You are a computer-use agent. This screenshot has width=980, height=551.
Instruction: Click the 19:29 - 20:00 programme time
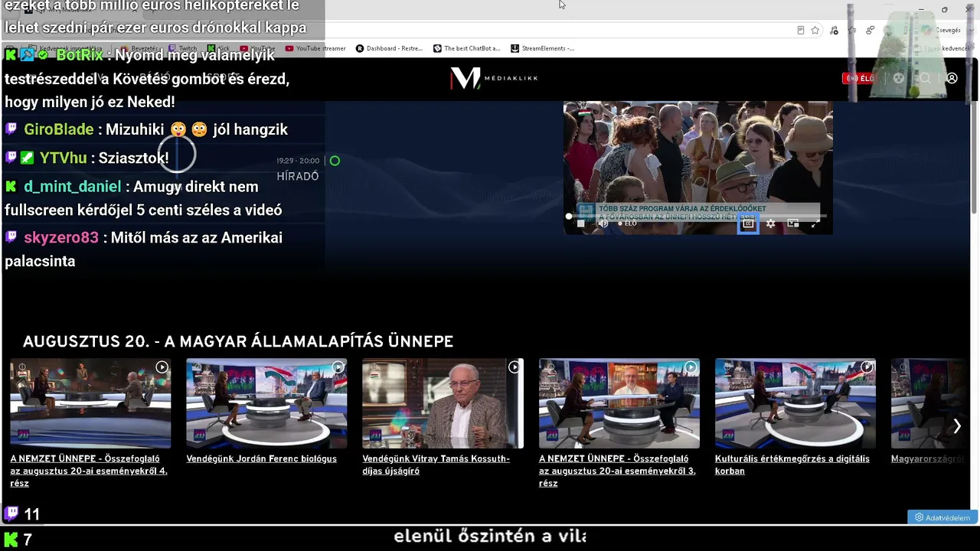pyautogui.click(x=298, y=161)
